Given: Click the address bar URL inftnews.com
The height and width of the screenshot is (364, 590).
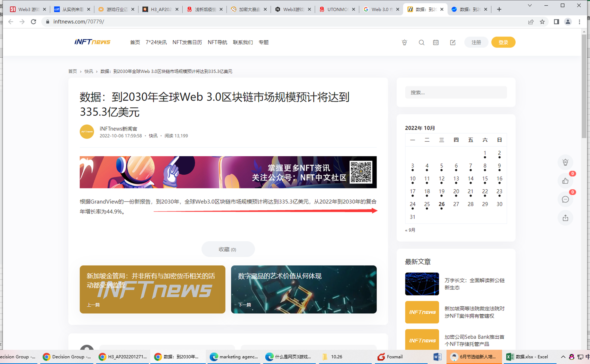Looking at the screenshot, I should pos(79,21).
